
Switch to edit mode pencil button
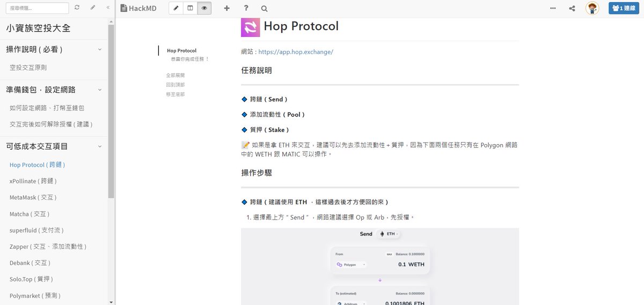[x=175, y=8]
